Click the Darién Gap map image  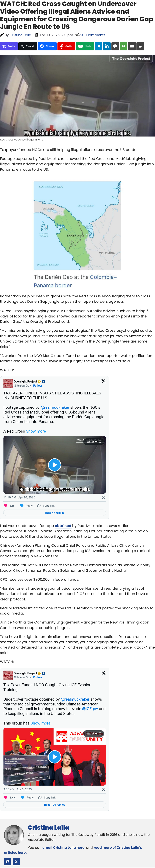coord(77,225)
